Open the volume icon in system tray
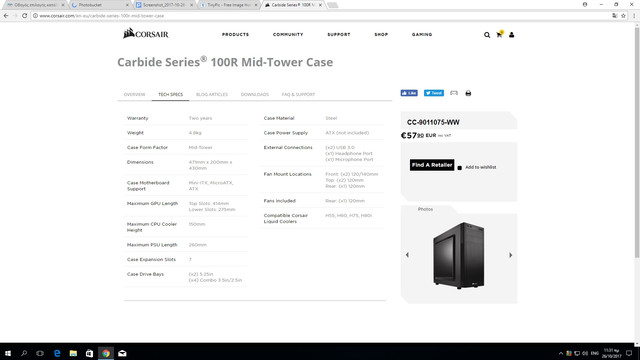 [x=585, y=353]
